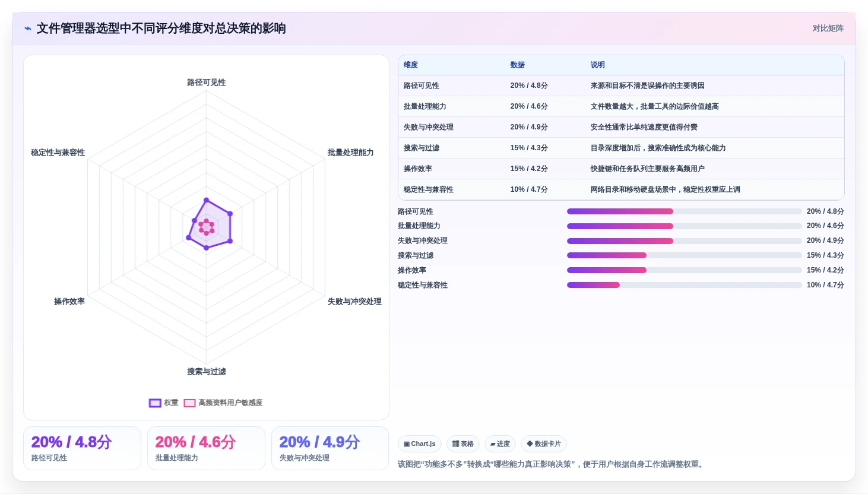Click table value 15% / 4.3分
Viewport: 868px width, 494px height.
(x=529, y=148)
